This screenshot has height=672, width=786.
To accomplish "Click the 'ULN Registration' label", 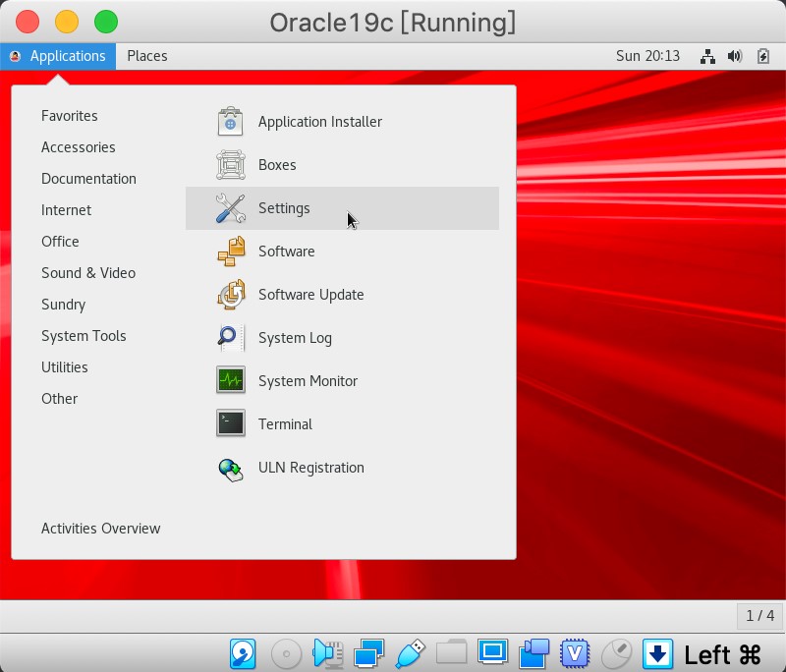I will (x=311, y=468).
